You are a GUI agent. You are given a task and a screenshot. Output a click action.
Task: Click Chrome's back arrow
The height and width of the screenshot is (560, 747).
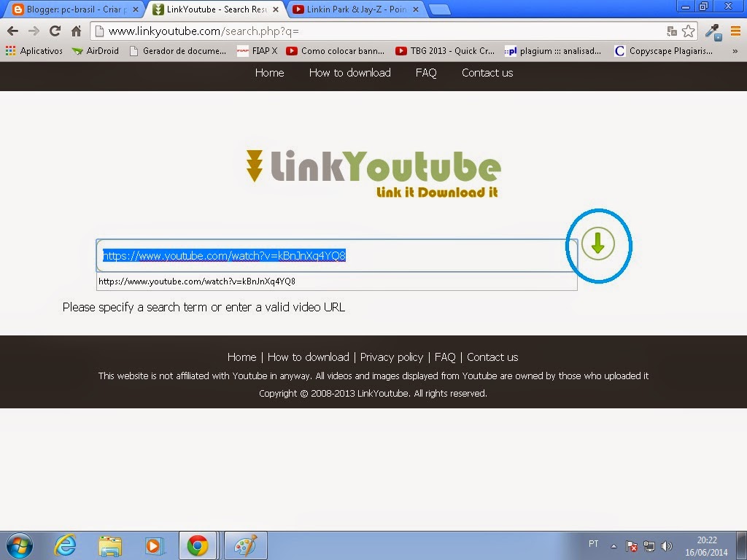tap(13, 31)
